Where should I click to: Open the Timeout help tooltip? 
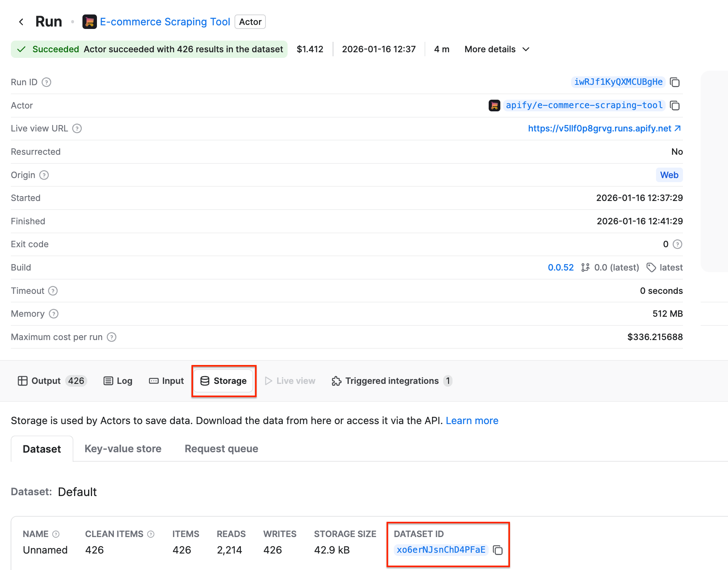(53, 291)
